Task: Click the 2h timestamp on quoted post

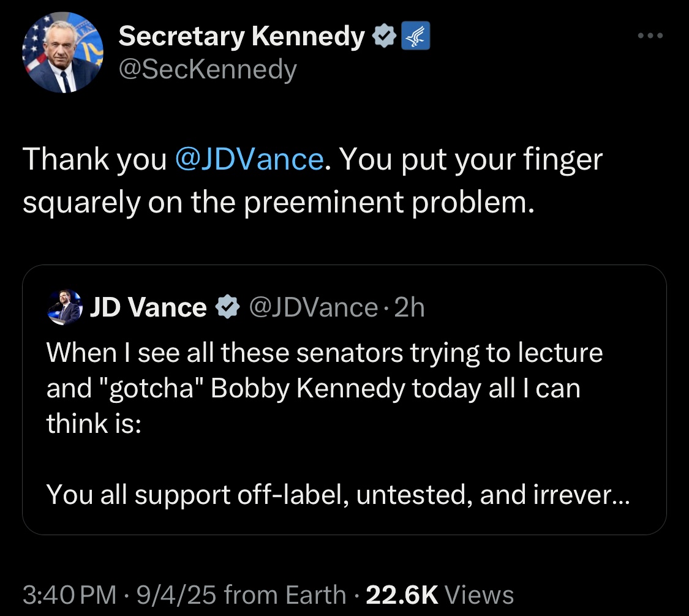Action: coord(409,307)
